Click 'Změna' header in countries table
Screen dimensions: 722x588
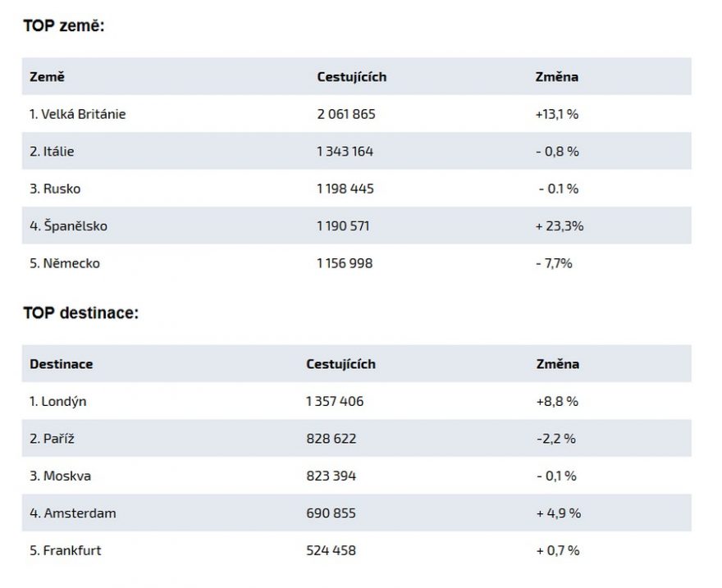[x=556, y=77]
